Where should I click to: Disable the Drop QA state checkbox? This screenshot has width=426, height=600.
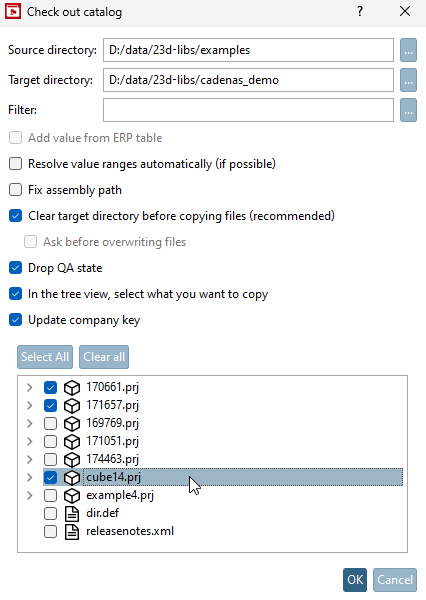pos(15,268)
